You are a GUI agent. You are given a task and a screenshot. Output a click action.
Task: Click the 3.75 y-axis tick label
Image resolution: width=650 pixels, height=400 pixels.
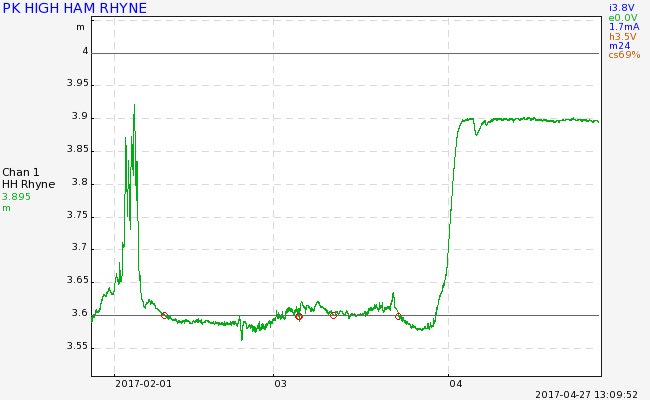click(x=78, y=215)
